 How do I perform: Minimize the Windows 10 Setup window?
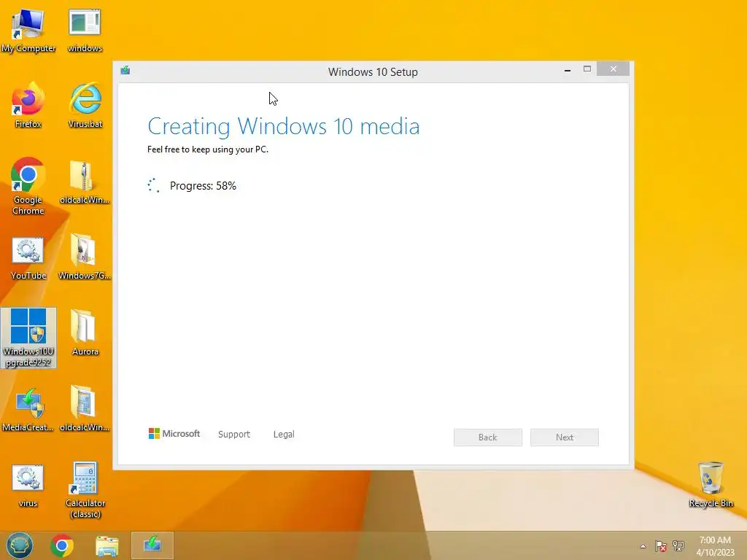(568, 69)
